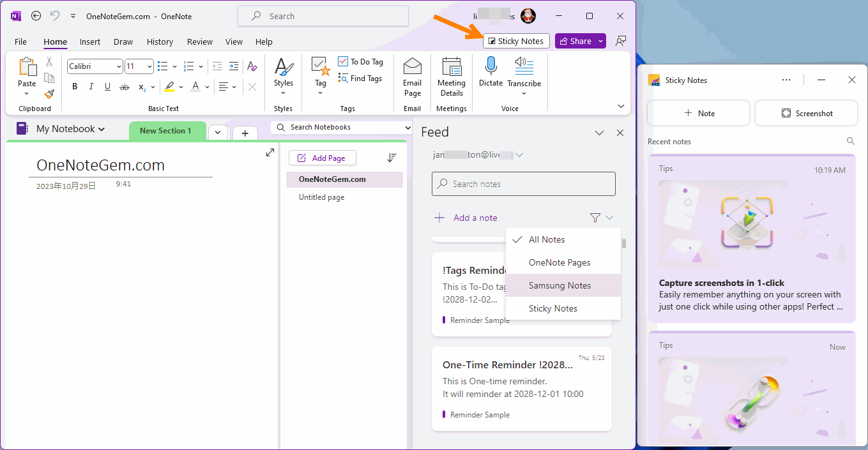Click the Add Page button
The height and width of the screenshot is (450, 868).
(x=323, y=158)
